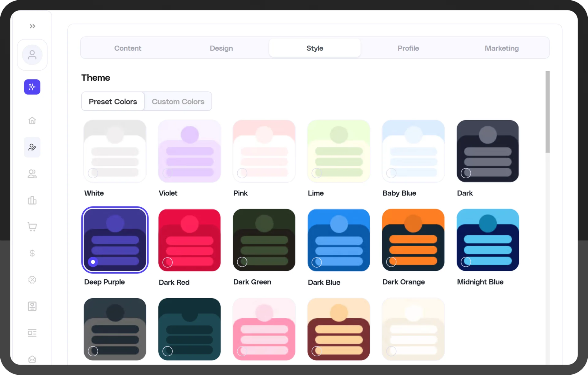
Task: Open the contacts people sidebar icon
Action: pos(32,174)
